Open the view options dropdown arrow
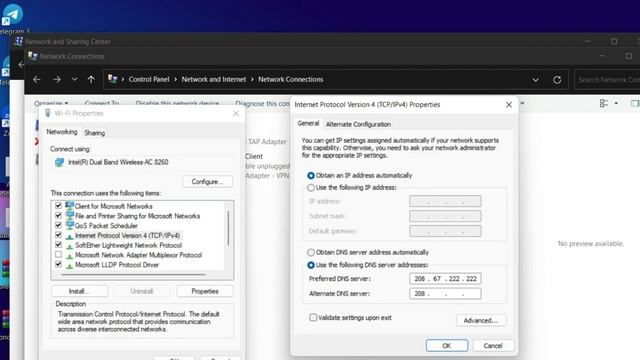The image size is (640, 360). [x=616, y=103]
